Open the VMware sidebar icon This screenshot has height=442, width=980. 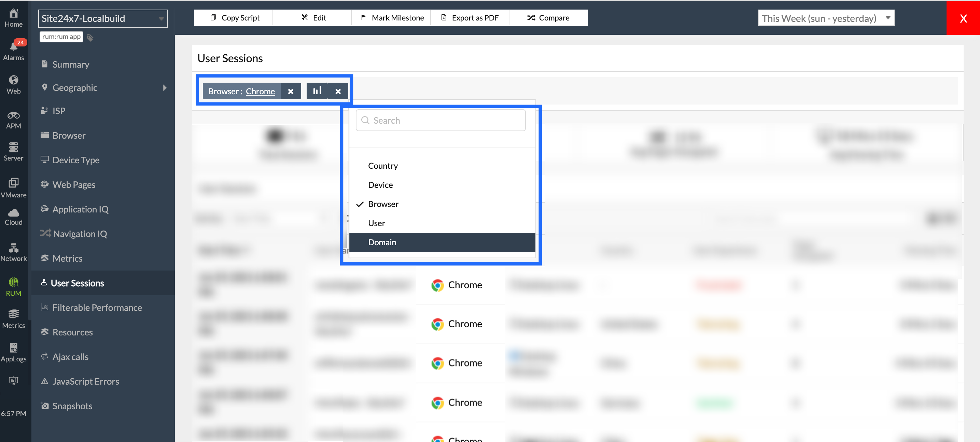[13, 183]
